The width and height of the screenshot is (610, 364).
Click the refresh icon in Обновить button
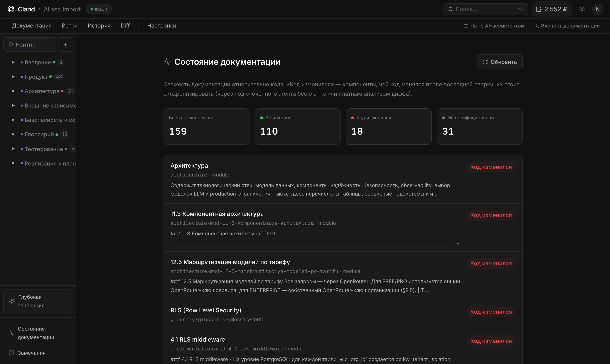coord(485,62)
